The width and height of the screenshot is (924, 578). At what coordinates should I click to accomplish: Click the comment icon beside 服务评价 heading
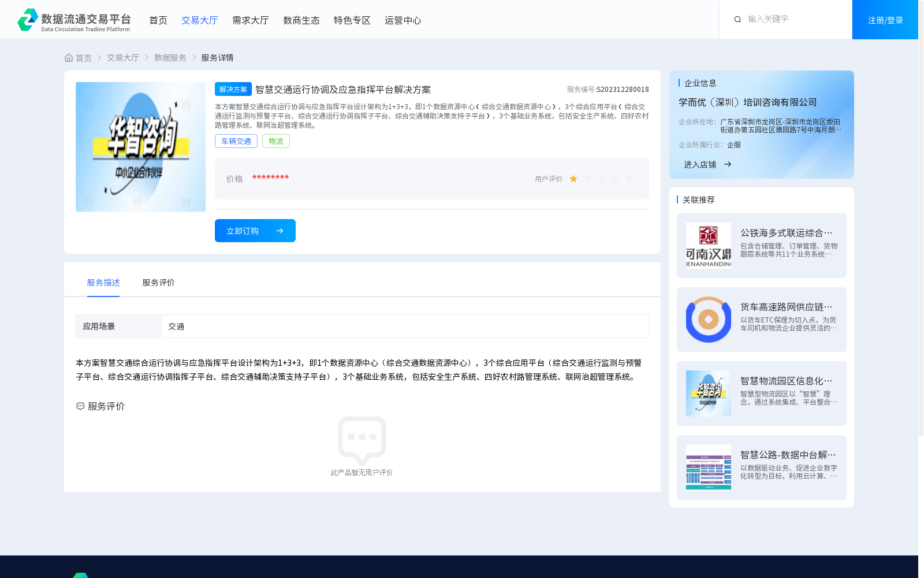click(80, 406)
